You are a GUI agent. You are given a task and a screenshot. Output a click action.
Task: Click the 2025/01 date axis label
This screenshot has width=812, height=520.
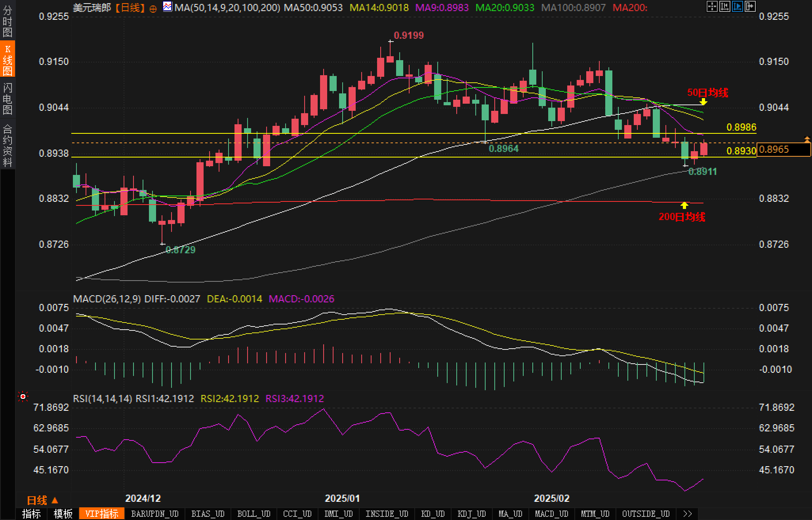(x=343, y=498)
